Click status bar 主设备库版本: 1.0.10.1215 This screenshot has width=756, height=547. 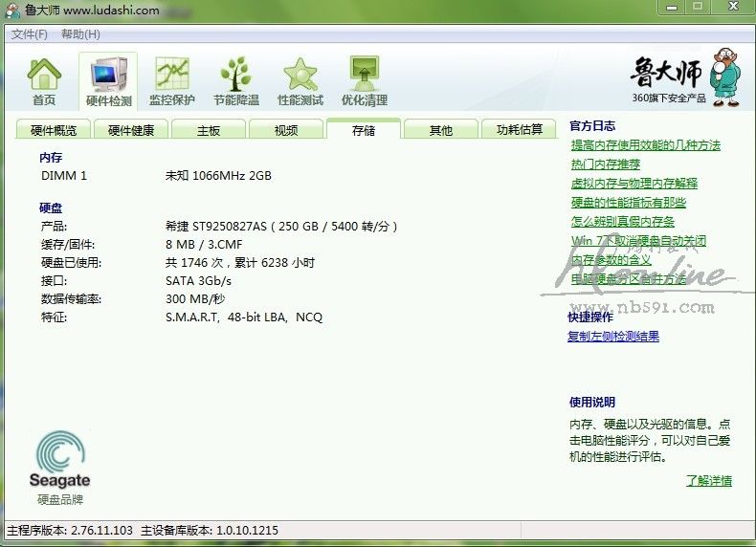coord(210,531)
